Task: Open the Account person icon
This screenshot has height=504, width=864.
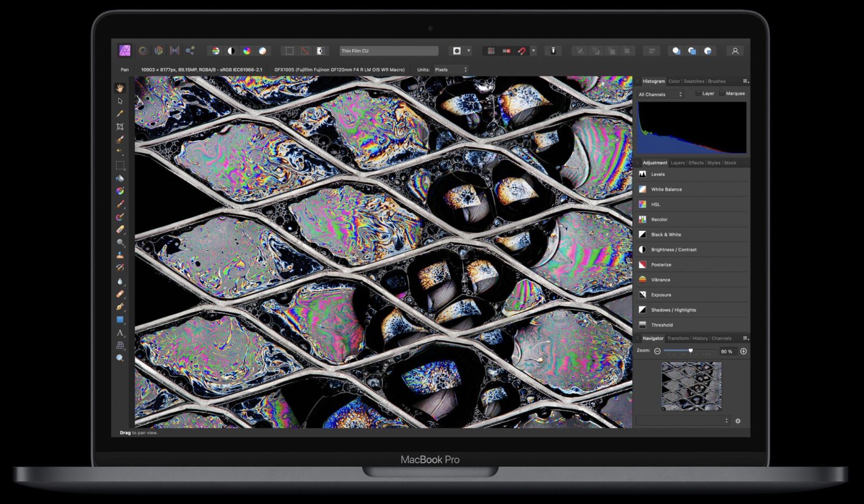Action: 735,51
